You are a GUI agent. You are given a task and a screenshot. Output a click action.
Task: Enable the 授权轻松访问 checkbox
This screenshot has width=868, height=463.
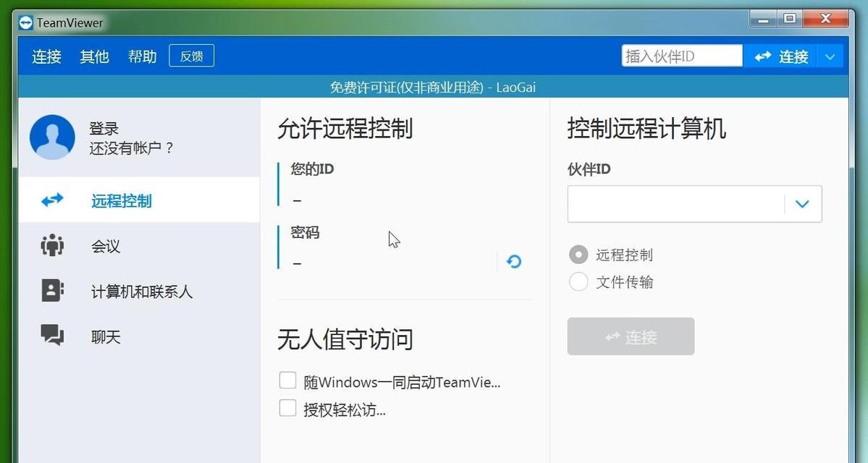[287, 408]
